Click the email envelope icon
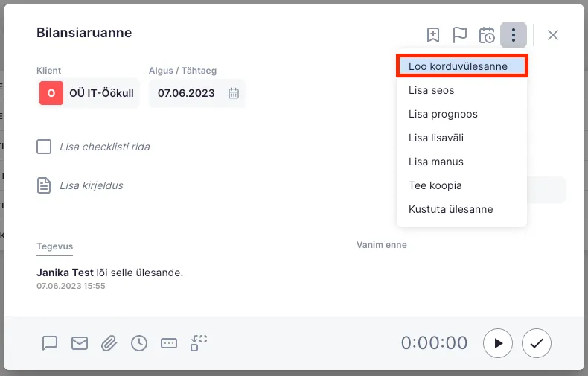Screen dimensions: 588x376 click(x=80, y=343)
